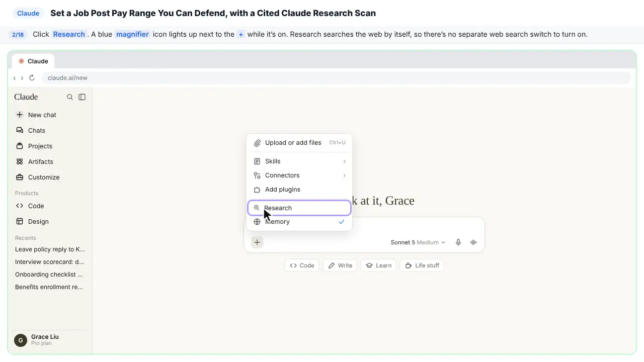Open the Design product
Viewport: 644px width, 362px height.
(50, 221)
